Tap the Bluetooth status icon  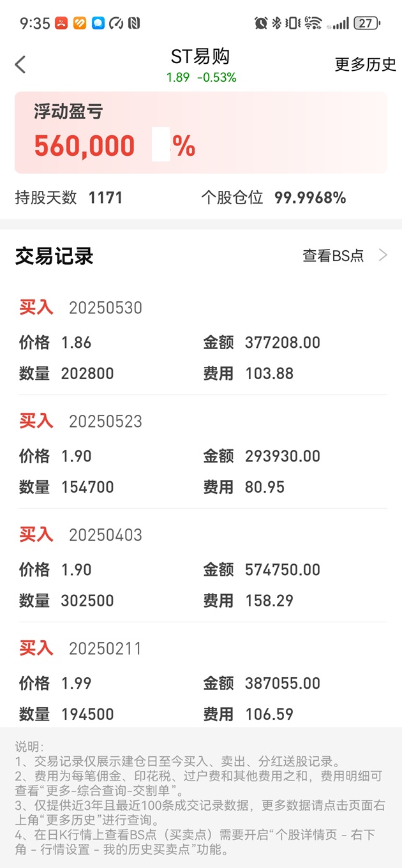276,24
